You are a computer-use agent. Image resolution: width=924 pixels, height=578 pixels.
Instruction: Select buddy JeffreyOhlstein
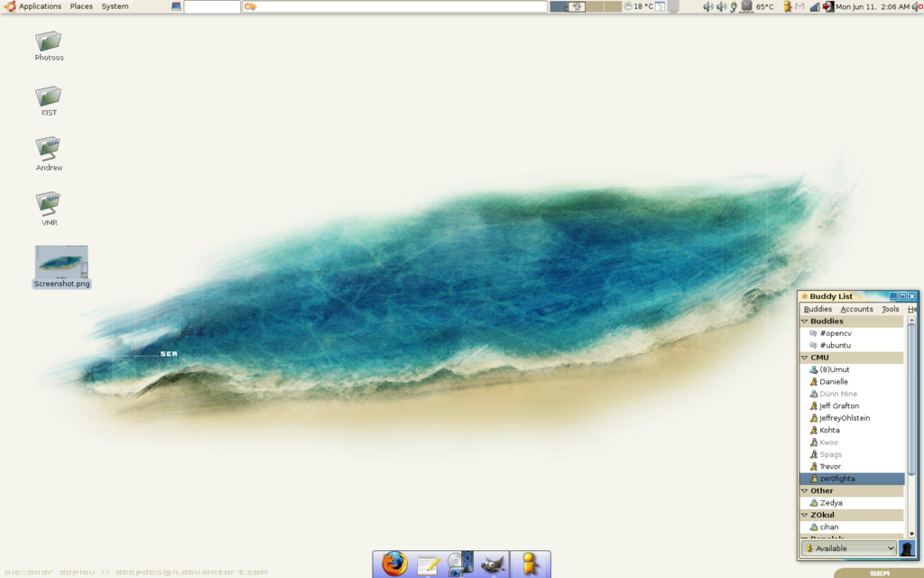pyautogui.click(x=852, y=418)
